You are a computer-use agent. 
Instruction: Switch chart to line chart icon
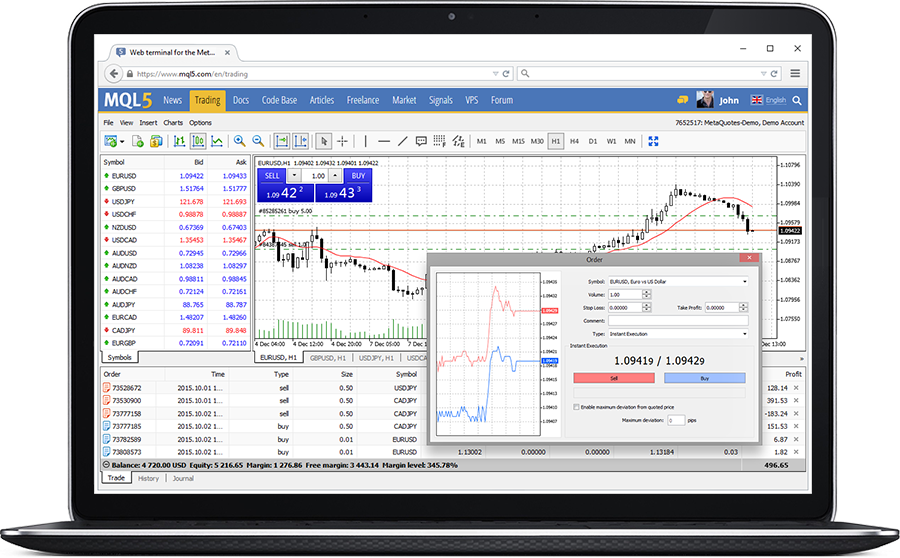tap(217, 141)
